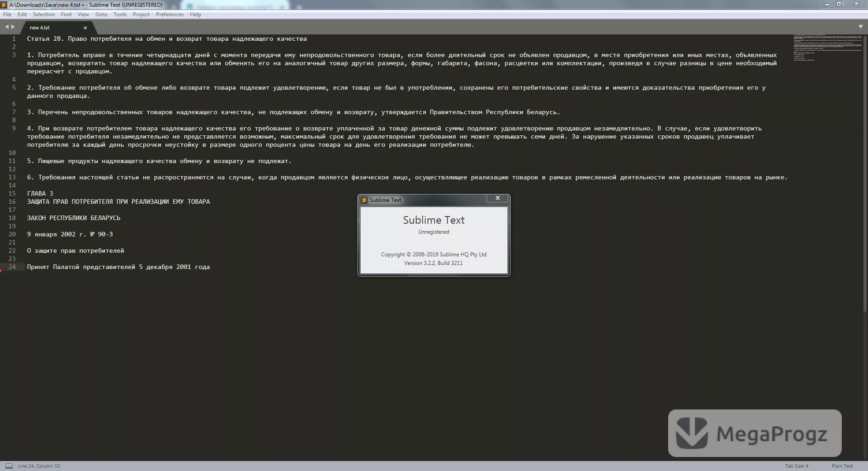Click the unsaved dot on new 4.txt tab
Screen dimensions: 868x471
[85, 28]
